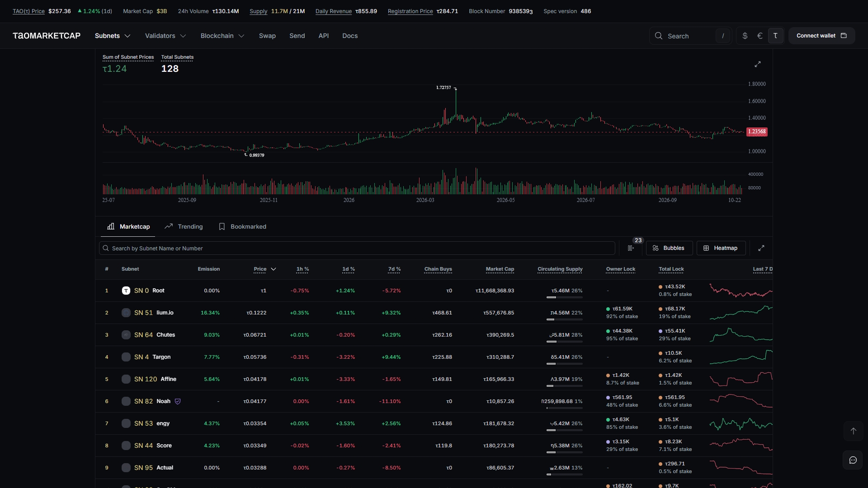Open the column settings icon with badge 23

tap(631, 248)
